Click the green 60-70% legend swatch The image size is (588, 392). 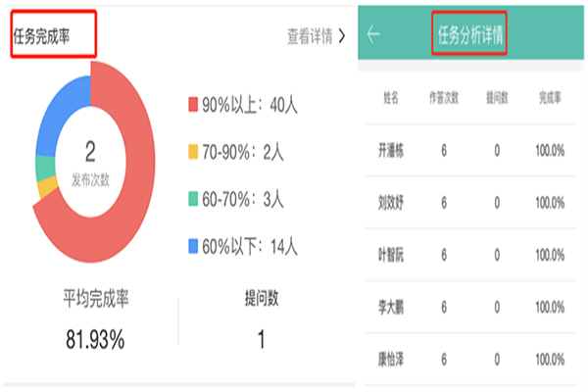pos(192,199)
